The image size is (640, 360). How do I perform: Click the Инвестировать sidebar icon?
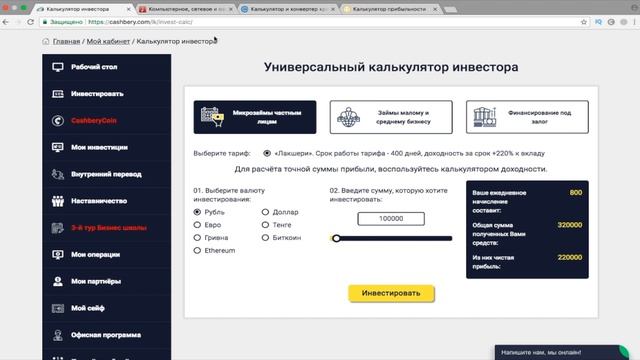[x=58, y=94]
